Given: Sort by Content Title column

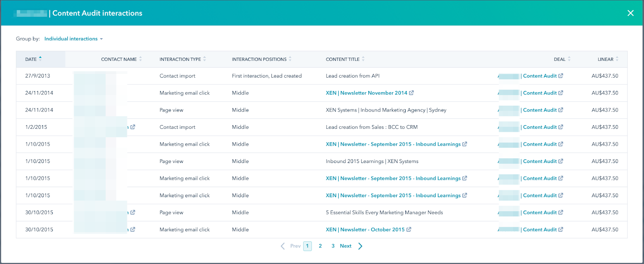Looking at the screenshot, I should click(343, 59).
